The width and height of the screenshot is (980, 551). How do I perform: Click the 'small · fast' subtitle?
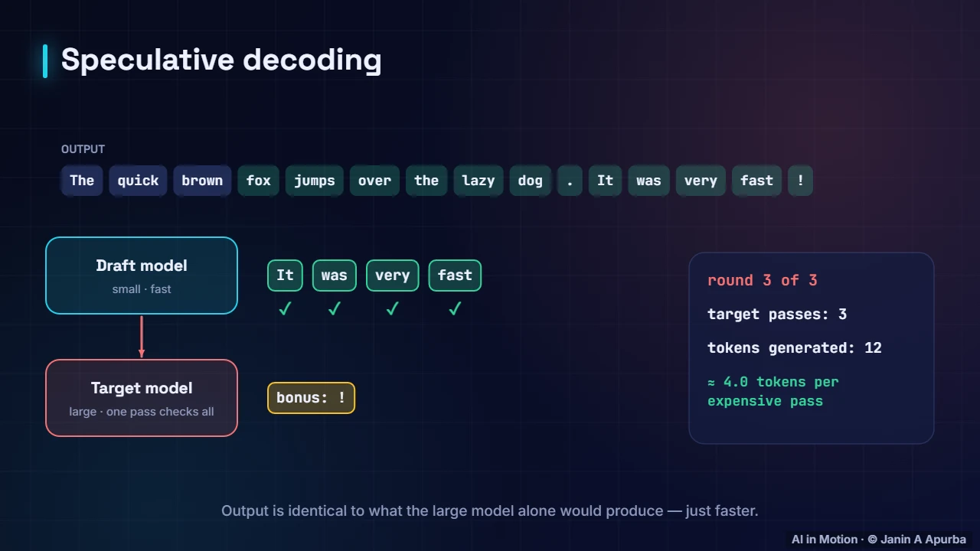point(142,289)
